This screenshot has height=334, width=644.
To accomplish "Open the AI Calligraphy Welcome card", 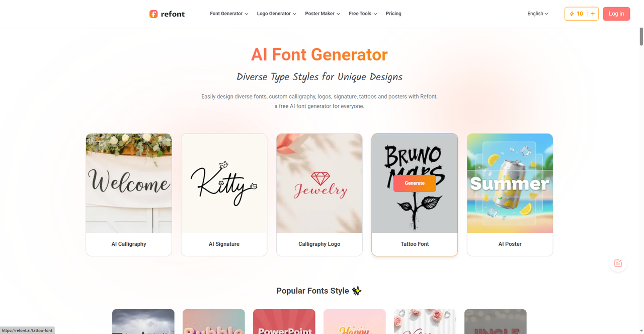I will (129, 194).
